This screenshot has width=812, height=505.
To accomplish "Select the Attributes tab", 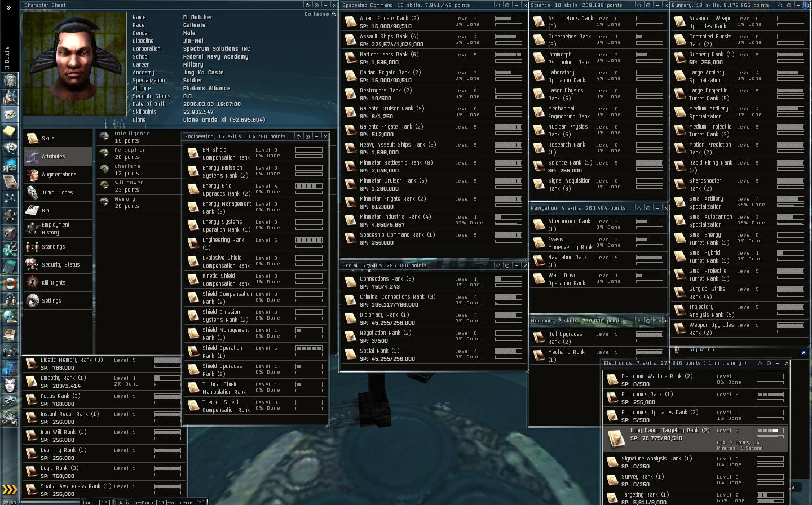I will (58, 156).
